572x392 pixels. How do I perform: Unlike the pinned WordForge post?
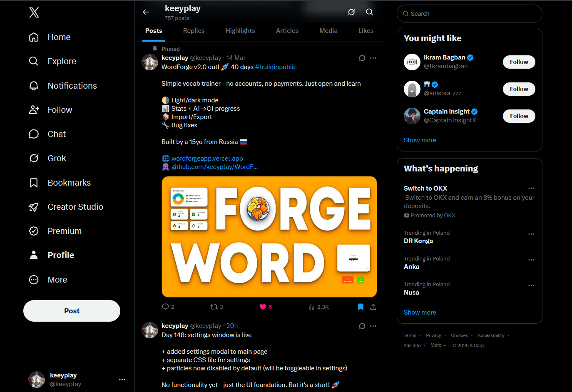[x=265, y=307]
